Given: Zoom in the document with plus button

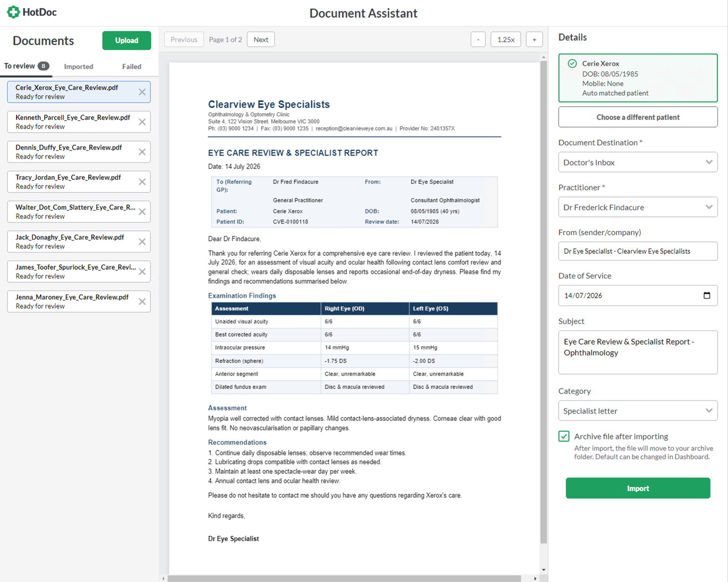Looking at the screenshot, I should [x=534, y=39].
